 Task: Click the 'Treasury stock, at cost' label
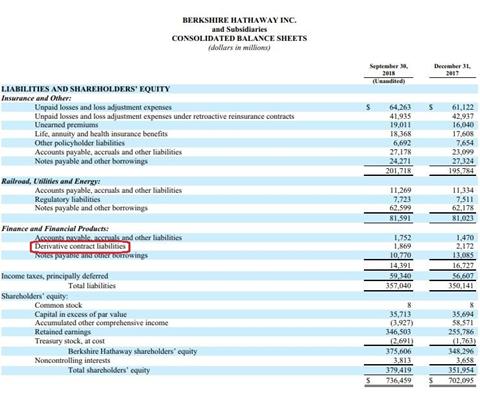click(69, 341)
